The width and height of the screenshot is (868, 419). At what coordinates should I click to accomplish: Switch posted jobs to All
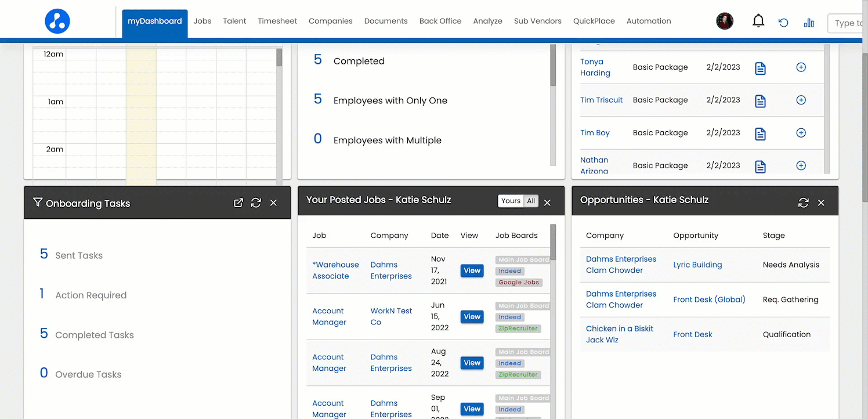click(x=531, y=201)
